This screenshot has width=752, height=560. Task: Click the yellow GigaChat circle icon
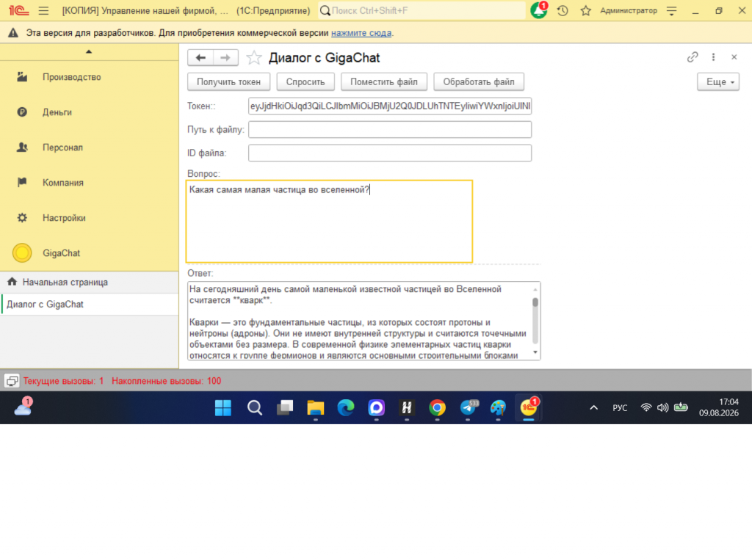[22, 252]
